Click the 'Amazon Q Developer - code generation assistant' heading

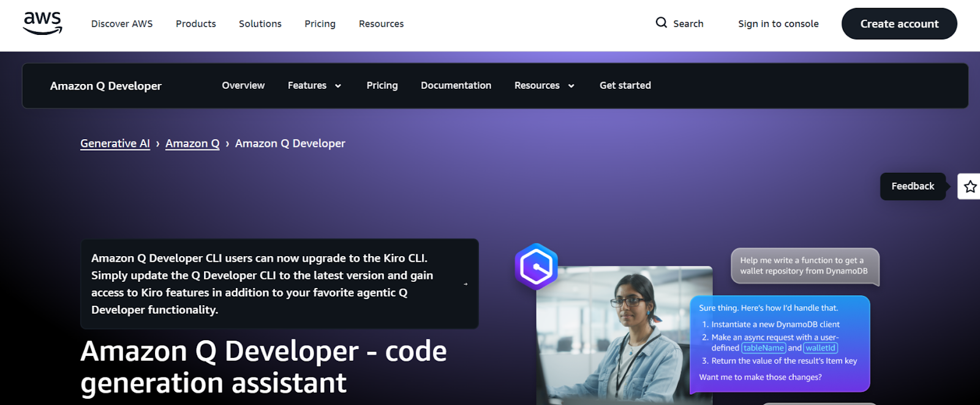click(263, 367)
